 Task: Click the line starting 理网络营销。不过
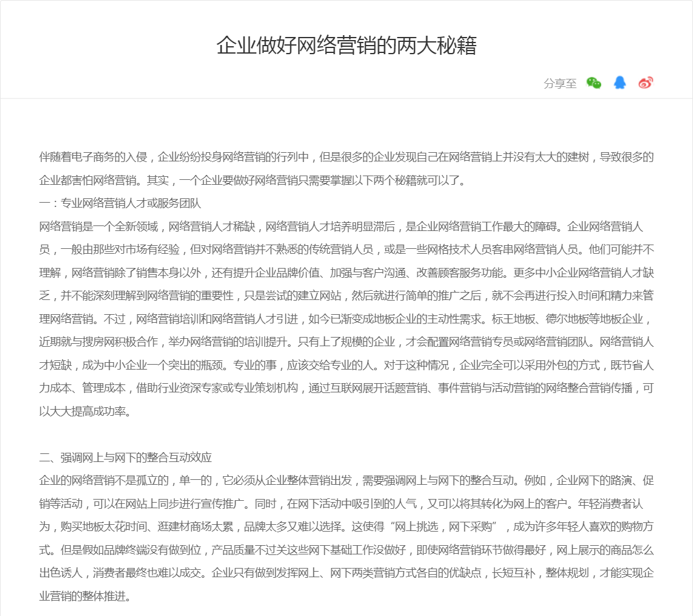click(346, 318)
